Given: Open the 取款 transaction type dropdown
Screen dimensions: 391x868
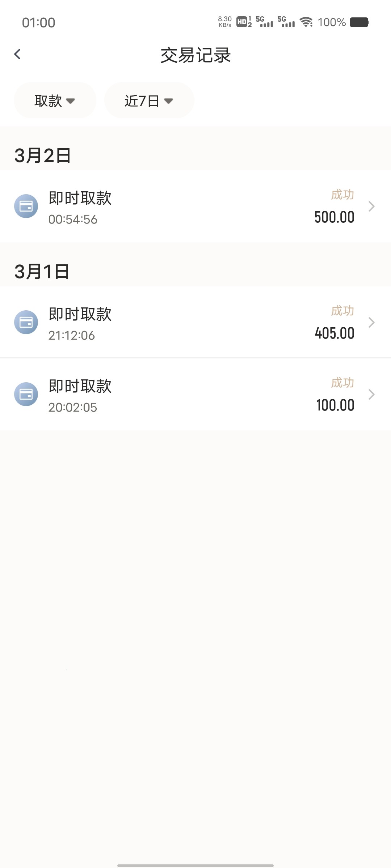Looking at the screenshot, I should pos(55,101).
